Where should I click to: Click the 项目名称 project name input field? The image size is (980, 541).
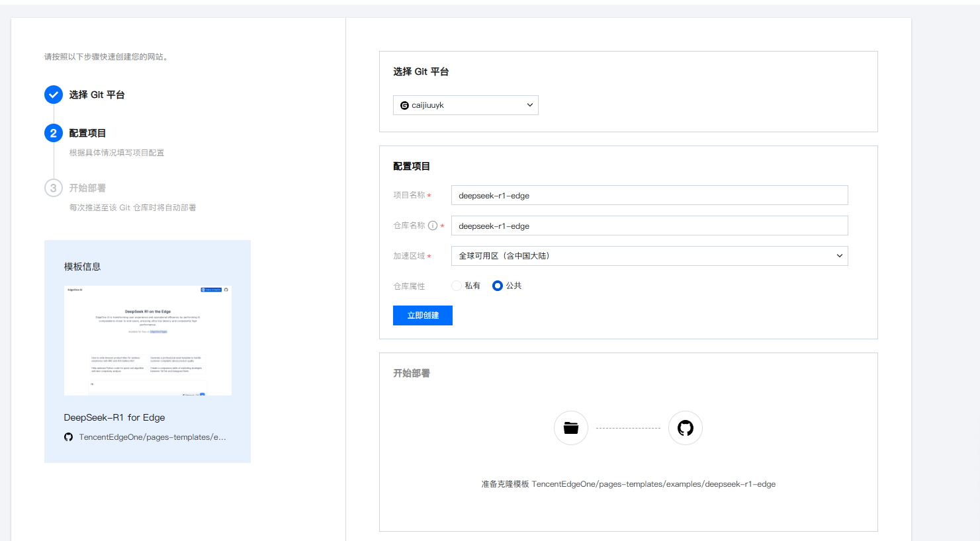[650, 195]
